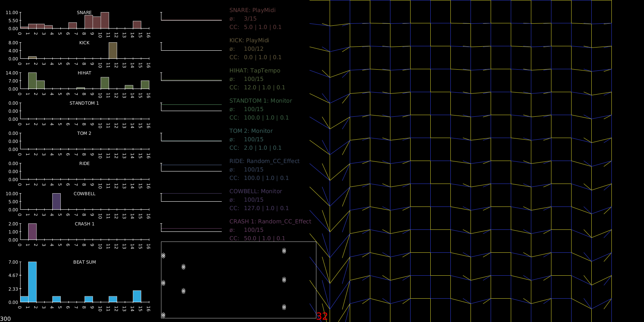The width and height of the screenshot is (644, 322).
Task: Click the tallest blue bar in BEAT SUM
Action: click(32, 282)
